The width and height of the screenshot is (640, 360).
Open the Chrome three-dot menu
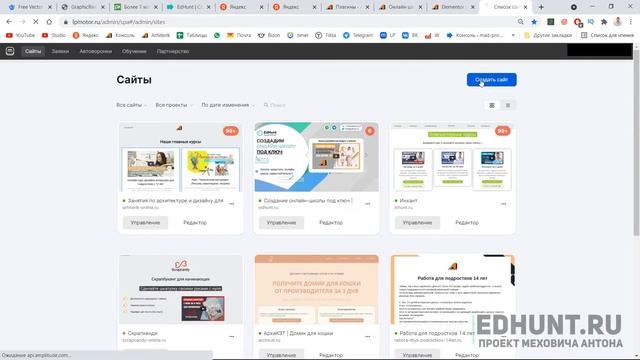click(631, 22)
